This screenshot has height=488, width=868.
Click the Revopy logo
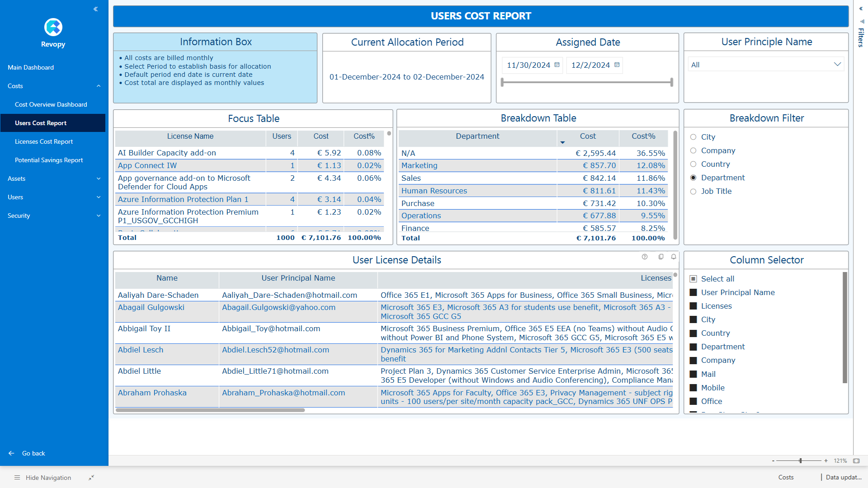coord(53,27)
